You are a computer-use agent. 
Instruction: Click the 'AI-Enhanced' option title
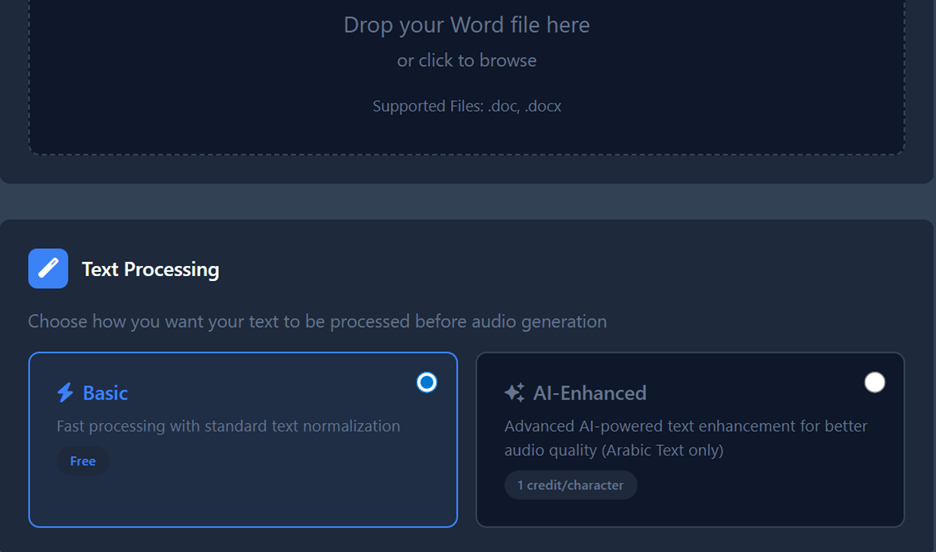pos(589,393)
